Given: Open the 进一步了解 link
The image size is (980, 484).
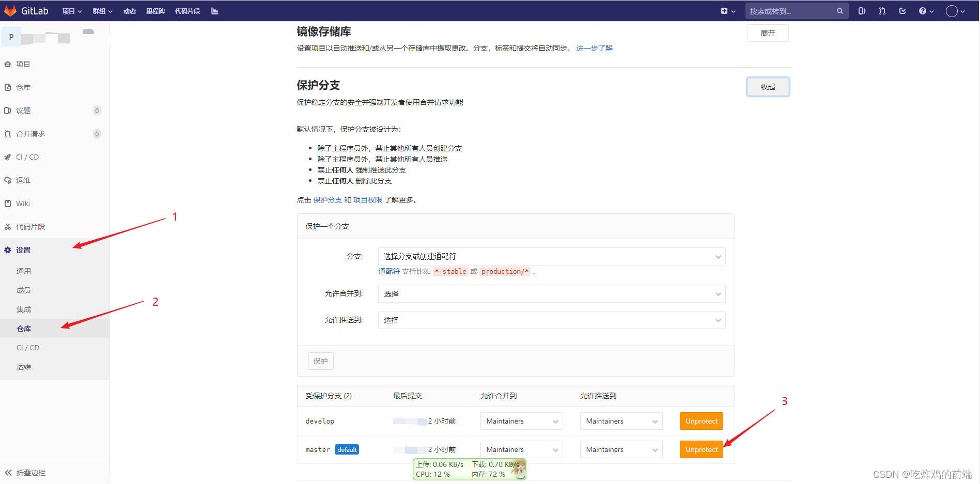Looking at the screenshot, I should point(595,48).
